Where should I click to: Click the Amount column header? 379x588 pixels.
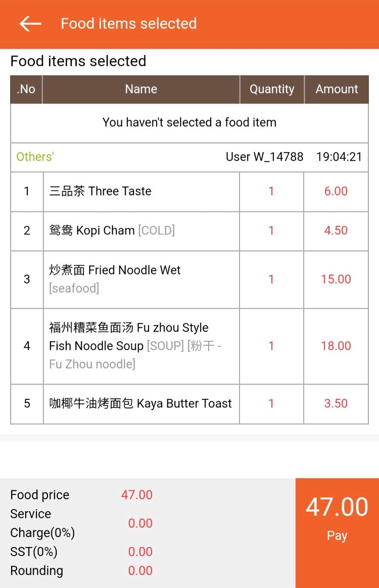click(337, 89)
